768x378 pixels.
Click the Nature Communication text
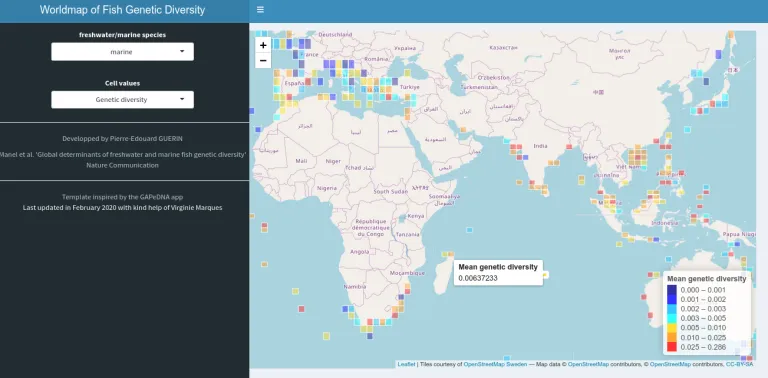point(122,165)
